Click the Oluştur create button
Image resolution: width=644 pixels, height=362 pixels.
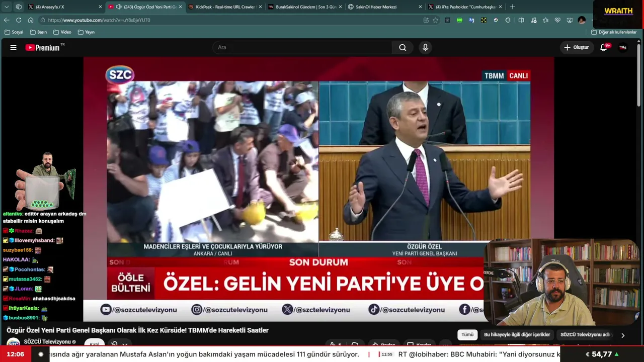(x=577, y=47)
